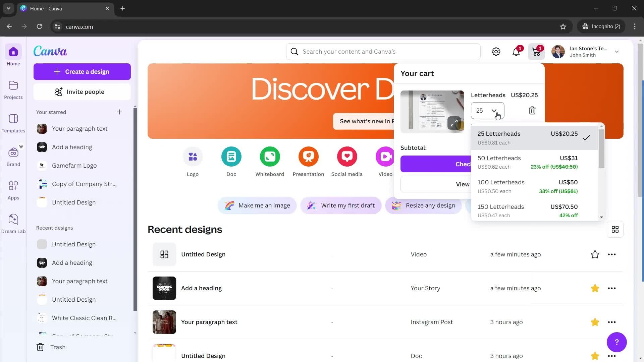Open the help question mark button
This screenshot has height=362, width=644.
pyautogui.click(x=617, y=342)
